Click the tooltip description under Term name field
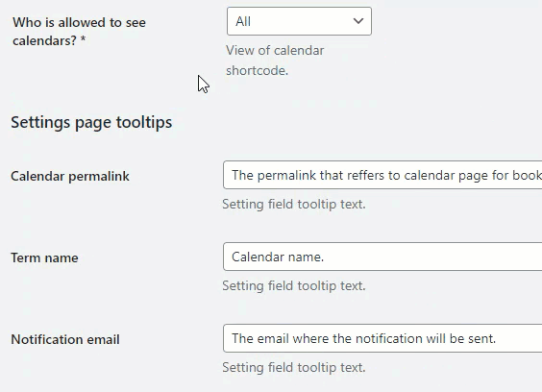The width and height of the screenshot is (542, 392). click(x=294, y=285)
